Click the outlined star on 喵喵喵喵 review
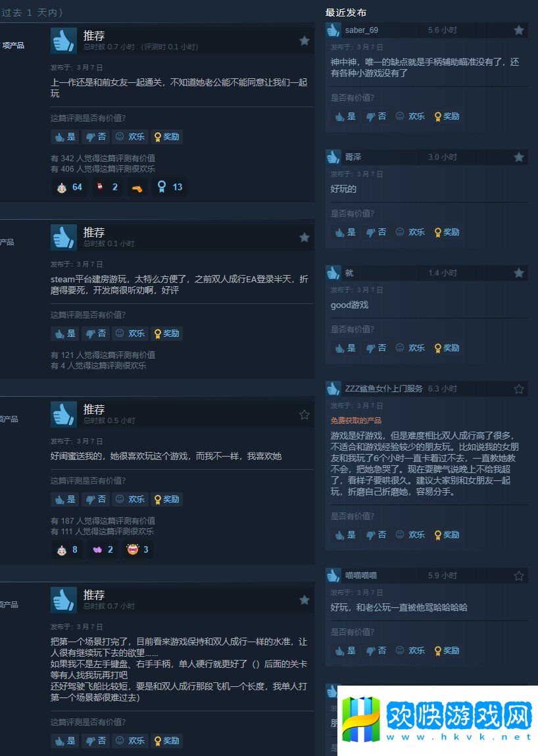 [x=519, y=576]
